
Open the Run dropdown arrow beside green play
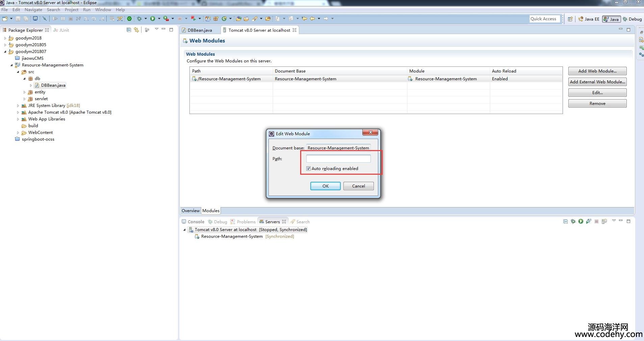[159, 19]
